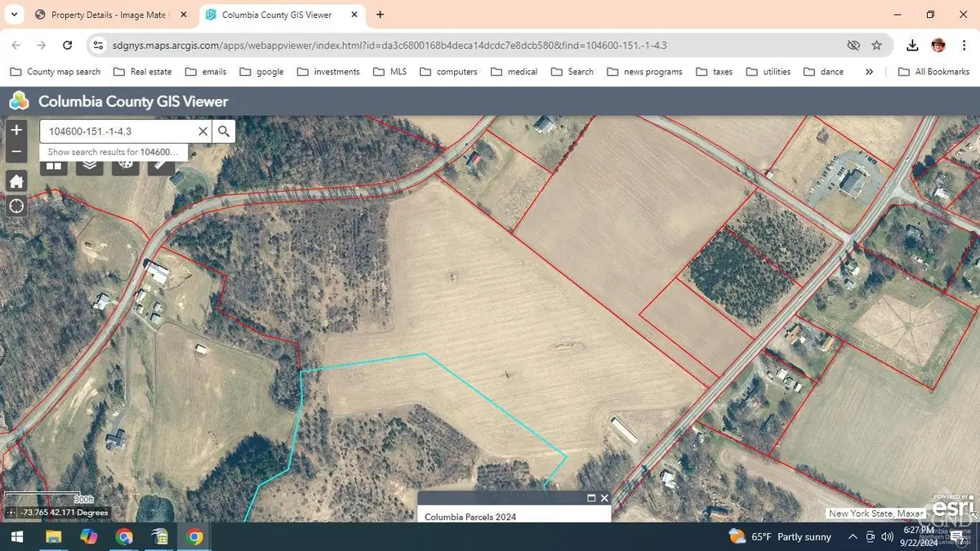Open the system volume control

887,536
